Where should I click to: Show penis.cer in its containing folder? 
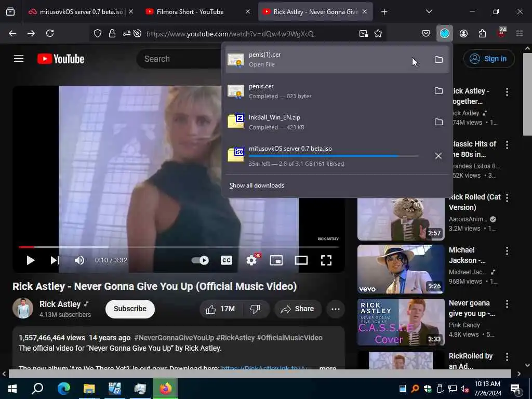coord(438,91)
